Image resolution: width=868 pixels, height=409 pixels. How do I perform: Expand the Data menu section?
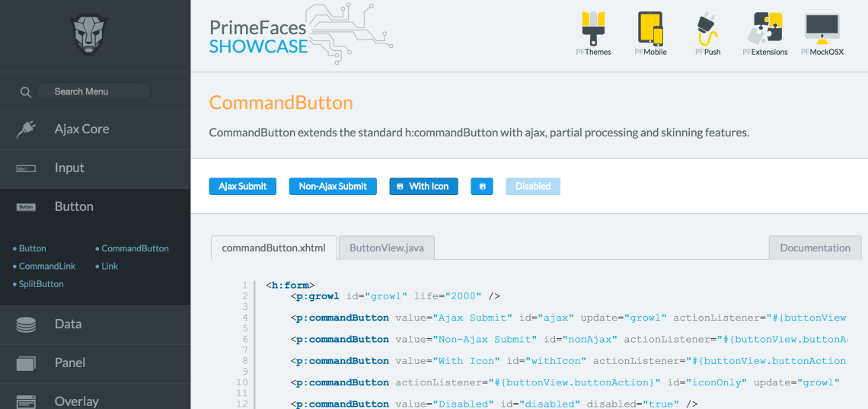[x=69, y=324]
